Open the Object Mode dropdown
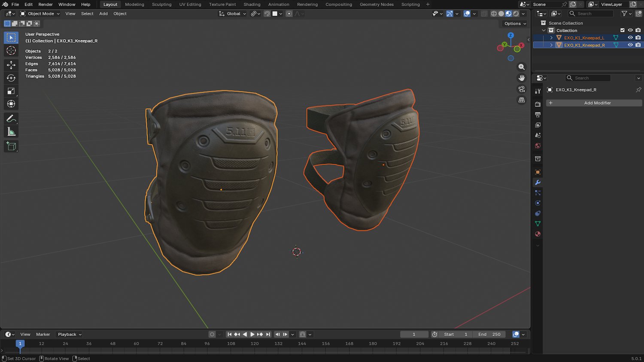Viewport: 644px width, 362px height. tap(40, 14)
